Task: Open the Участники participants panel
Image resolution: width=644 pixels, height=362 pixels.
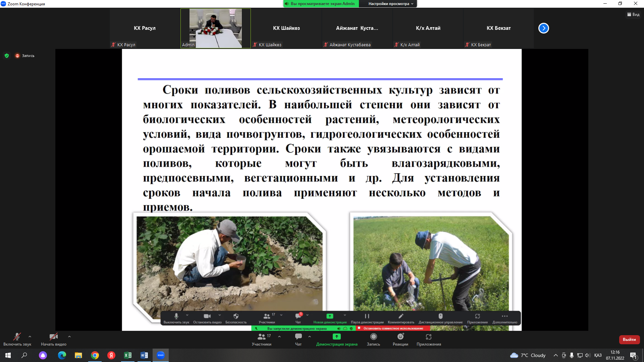Action: [262, 339]
